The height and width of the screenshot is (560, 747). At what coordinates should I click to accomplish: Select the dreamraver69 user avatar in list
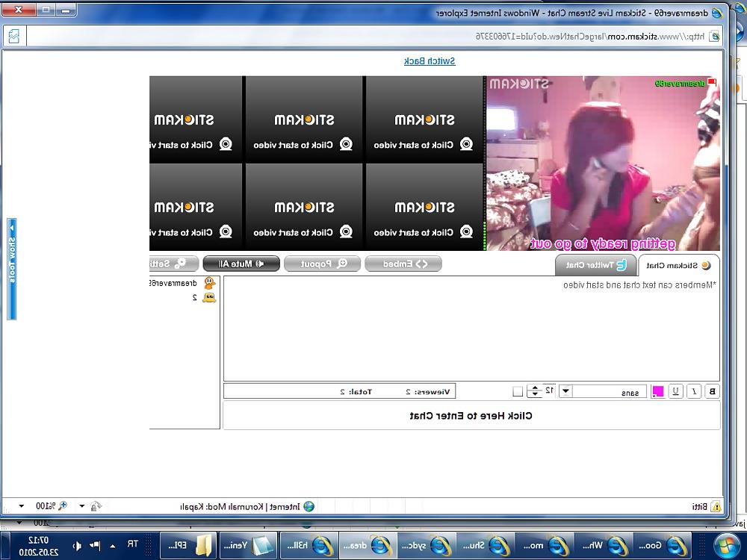[x=209, y=283]
